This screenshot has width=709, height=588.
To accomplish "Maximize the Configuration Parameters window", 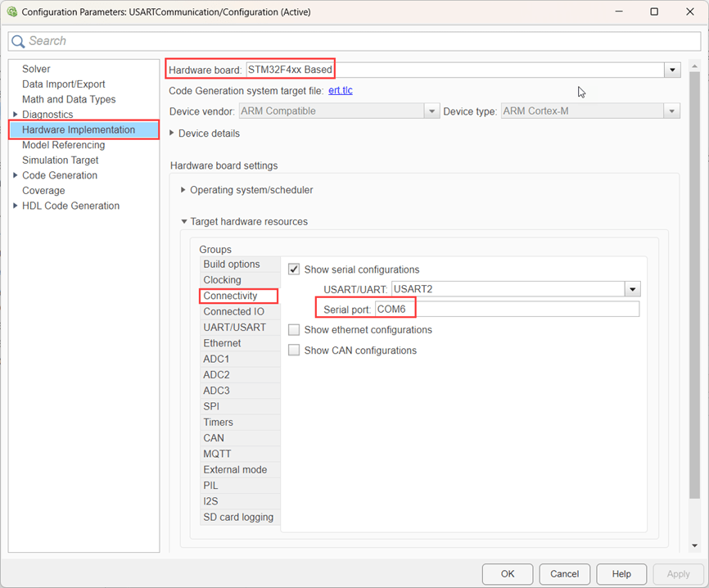I will (653, 12).
